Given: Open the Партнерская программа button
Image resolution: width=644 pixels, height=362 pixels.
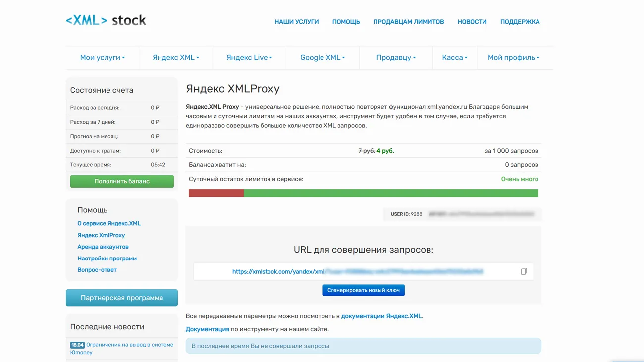Looking at the screenshot, I should coord(122,298).
